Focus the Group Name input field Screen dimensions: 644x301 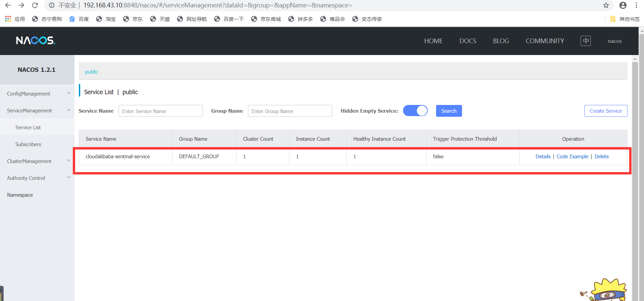[290, 111]
